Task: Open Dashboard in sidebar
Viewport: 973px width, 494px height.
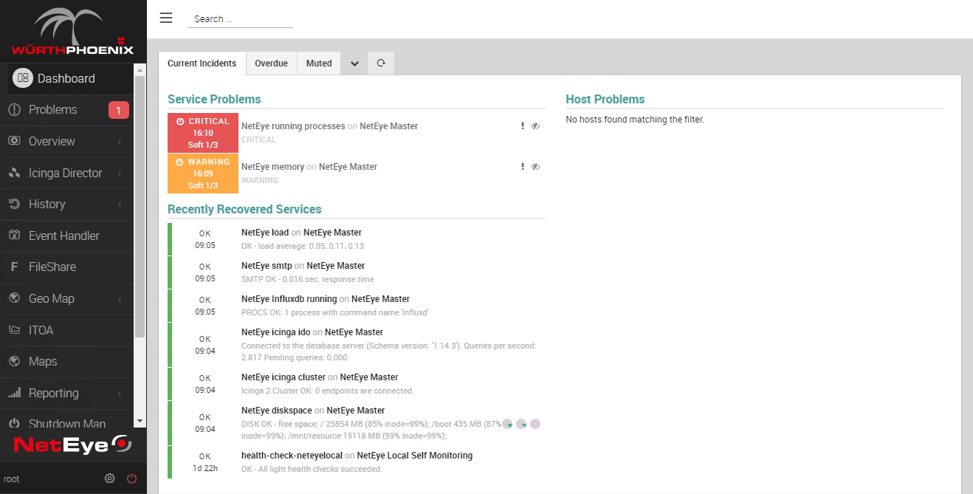Action: click(x=66, y=79)
